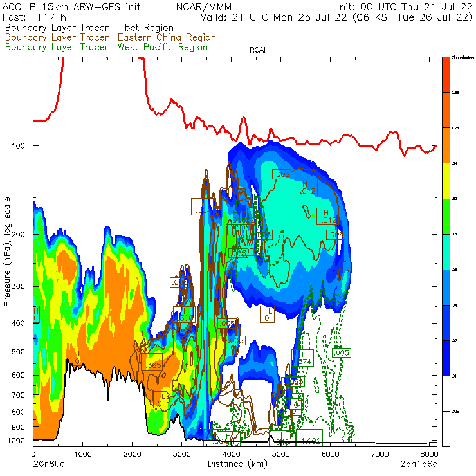Viewport: 476px width, 476px height.
Task: Click the green 'H 574' contour label
Action: tap(303, 358)
